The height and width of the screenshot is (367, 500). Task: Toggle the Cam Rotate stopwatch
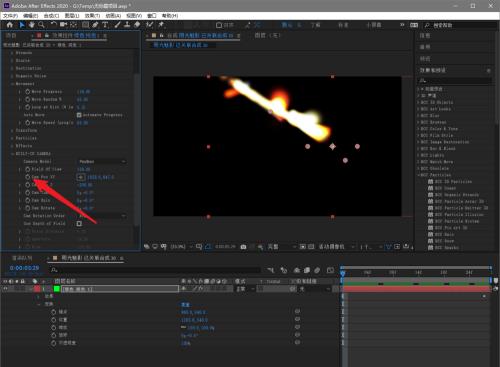28,208
